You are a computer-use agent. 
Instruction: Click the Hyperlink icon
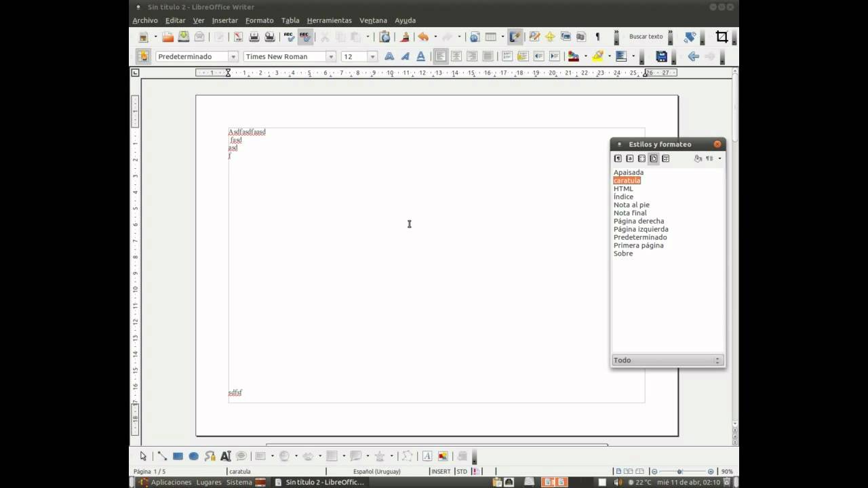point(475,37)
